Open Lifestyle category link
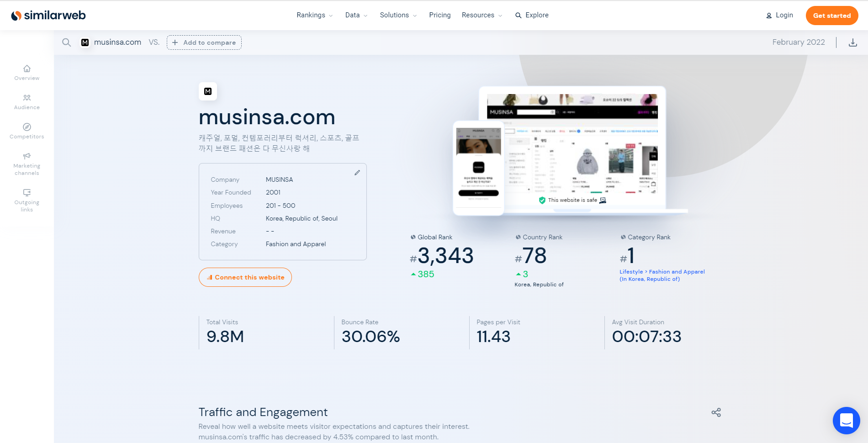The image size is (868, 443). tap(631, 272)
